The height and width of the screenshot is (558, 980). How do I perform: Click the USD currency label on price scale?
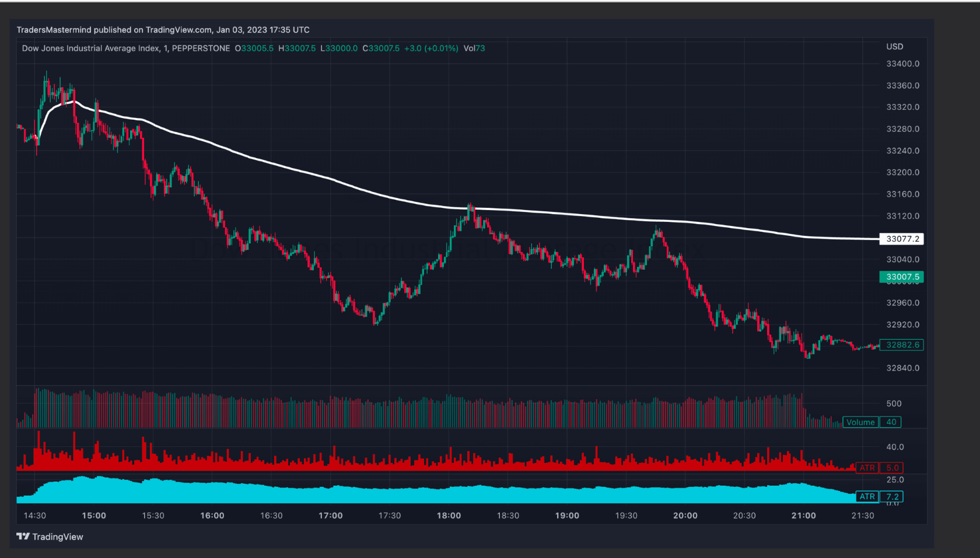coord(895,47)
